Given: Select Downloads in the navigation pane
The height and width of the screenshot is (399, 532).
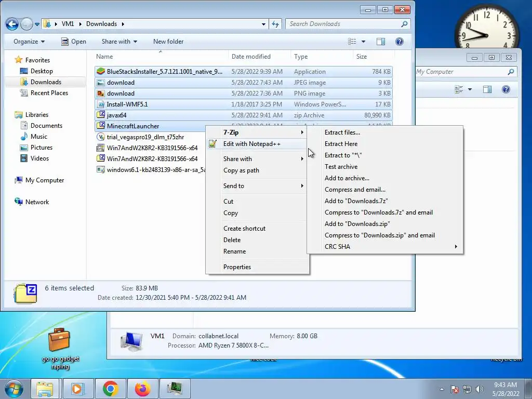Looking at the screenshot, I should tap(46, 82).
